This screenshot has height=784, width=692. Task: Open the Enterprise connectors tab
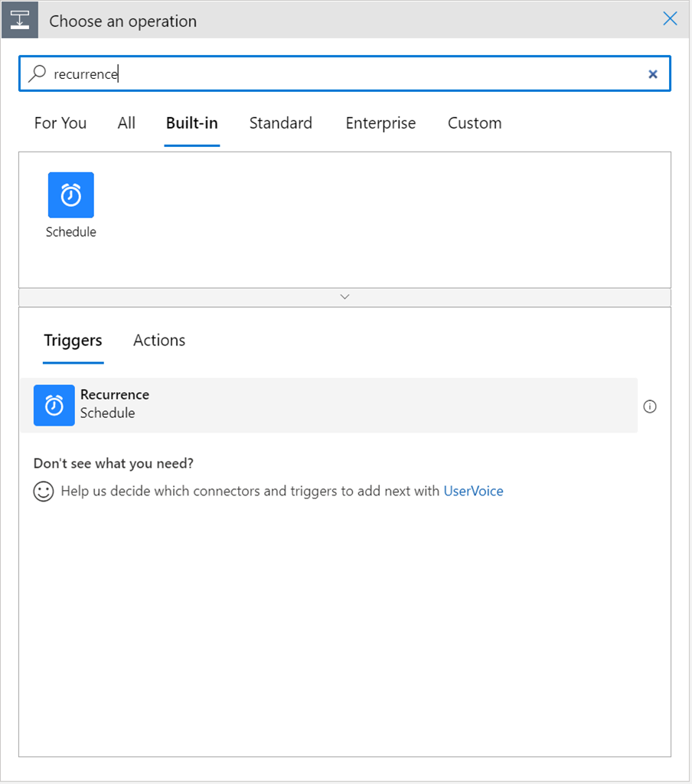tap(380, 123)
